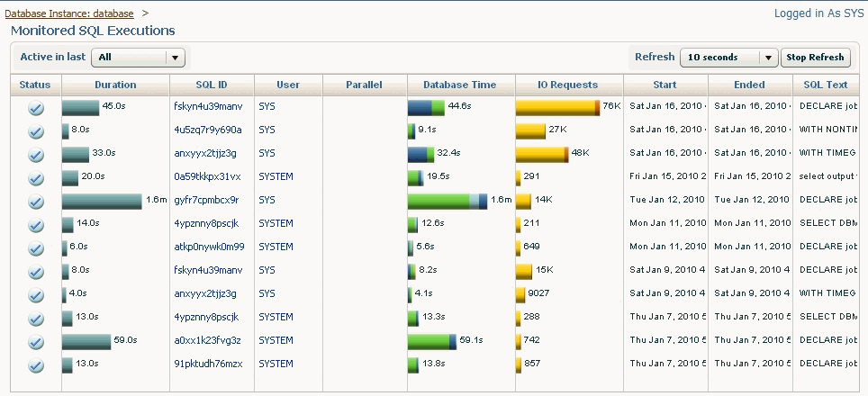Image resolution: width=868 pixels, height=396 pixels.
Task: Open SQL ID 0a59tkkpx31vx
Action: (208, 176)
